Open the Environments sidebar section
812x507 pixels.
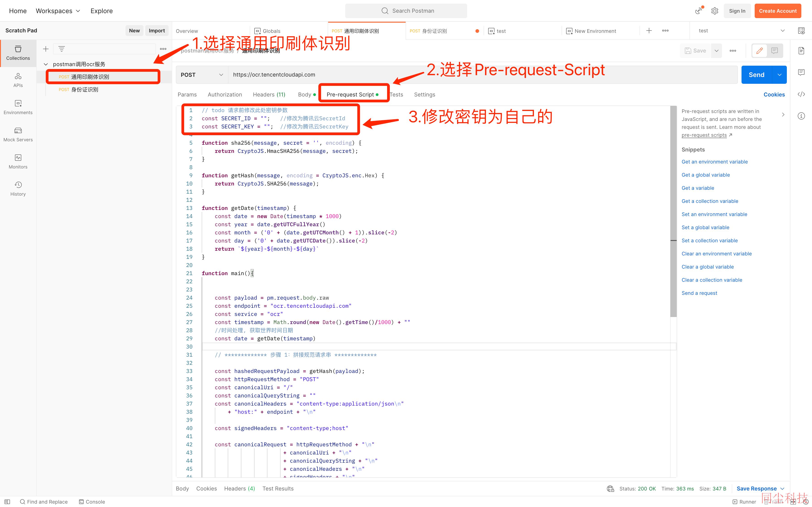pos(18,107)
